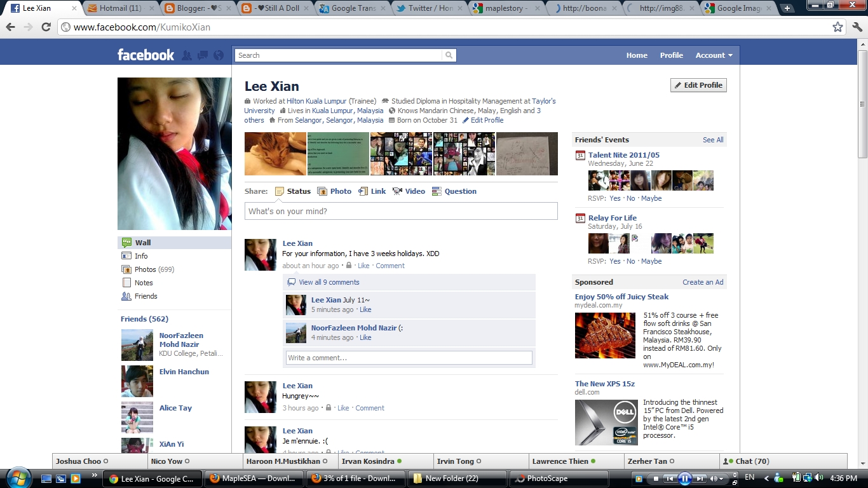868x488 pixels.
Task: Select the Link share option
Action: pyautogui.click(x=372, y=191)
